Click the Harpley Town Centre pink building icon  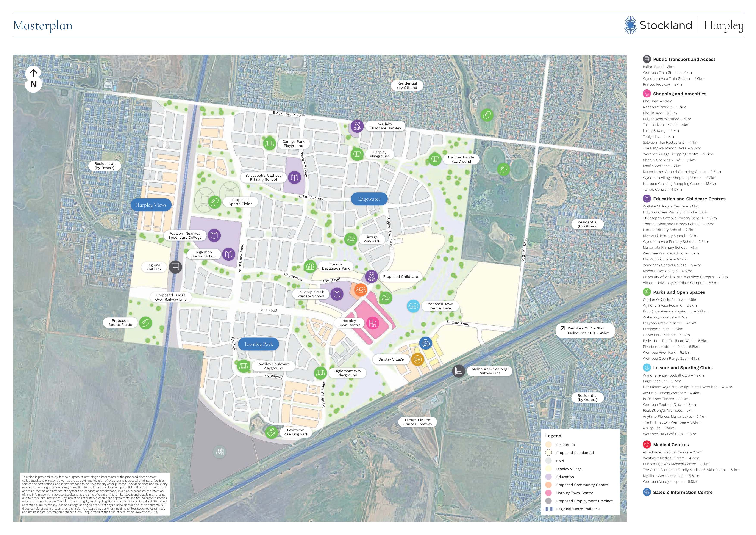[373, 323]
